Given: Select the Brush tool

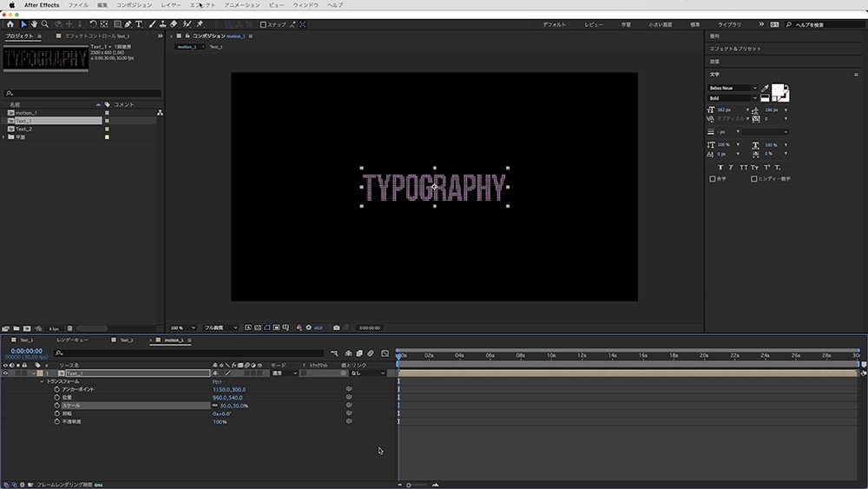Looking at the screenshot, I should coord(153,24).
